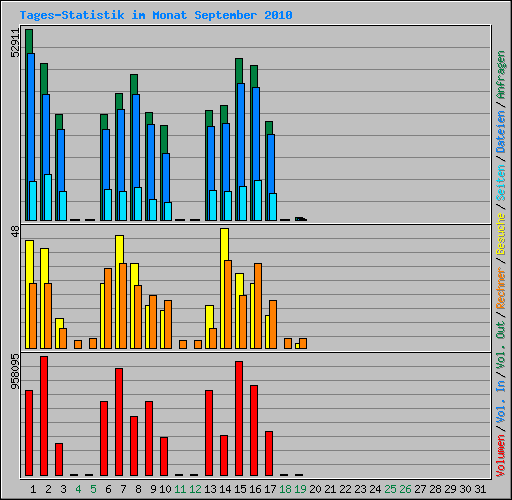Viewport: 512px width, 500px height.
Task: Click the orange 'Rechner' legend label
Action: pyautogui.click(x=501, y=288)
